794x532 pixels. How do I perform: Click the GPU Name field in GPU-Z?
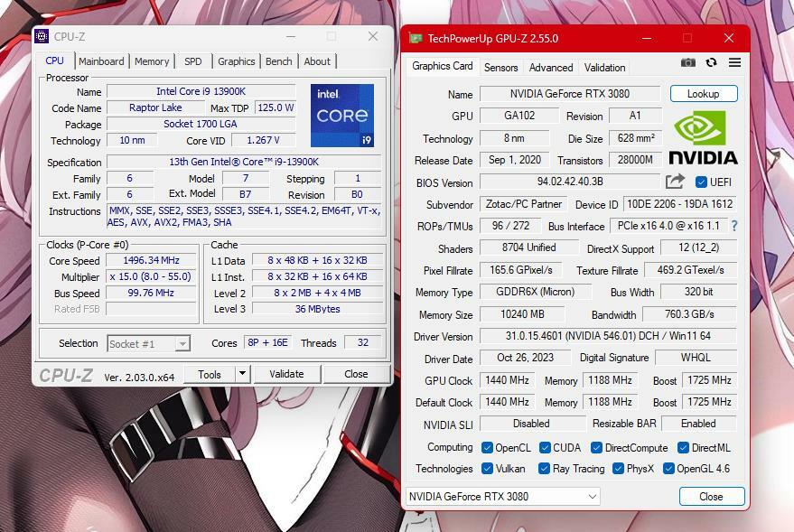tap(570, 94)
